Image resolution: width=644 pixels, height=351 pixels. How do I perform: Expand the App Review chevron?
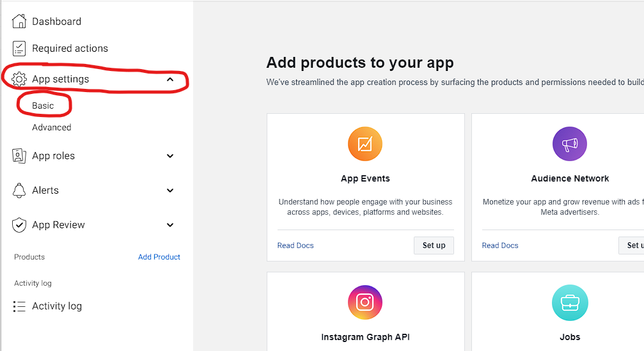pyautogui.click(x=170, y=225)
